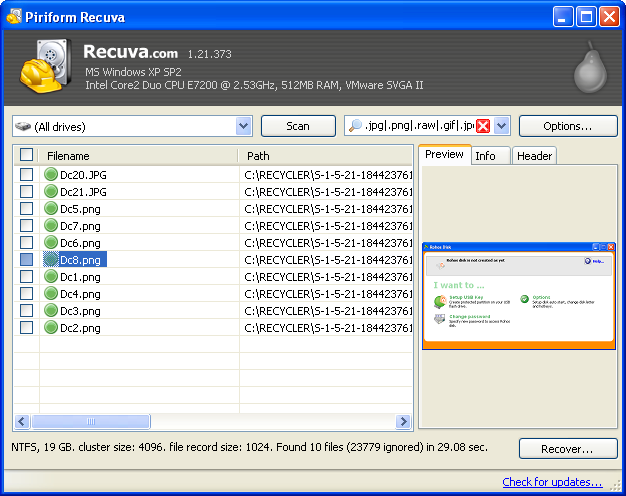Open the file type filter dropdown arrow
This screenshot has height=496, width=626.
click(502, 126)
